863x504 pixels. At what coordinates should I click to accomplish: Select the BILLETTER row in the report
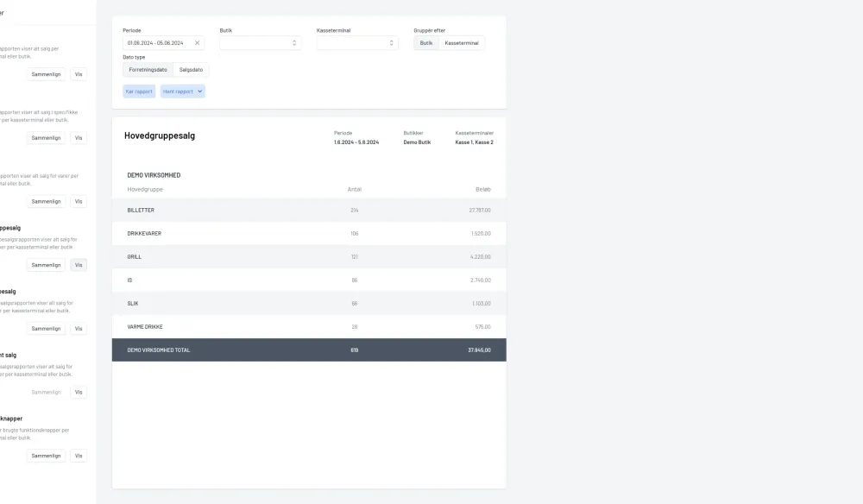click(x=309, y=210)
